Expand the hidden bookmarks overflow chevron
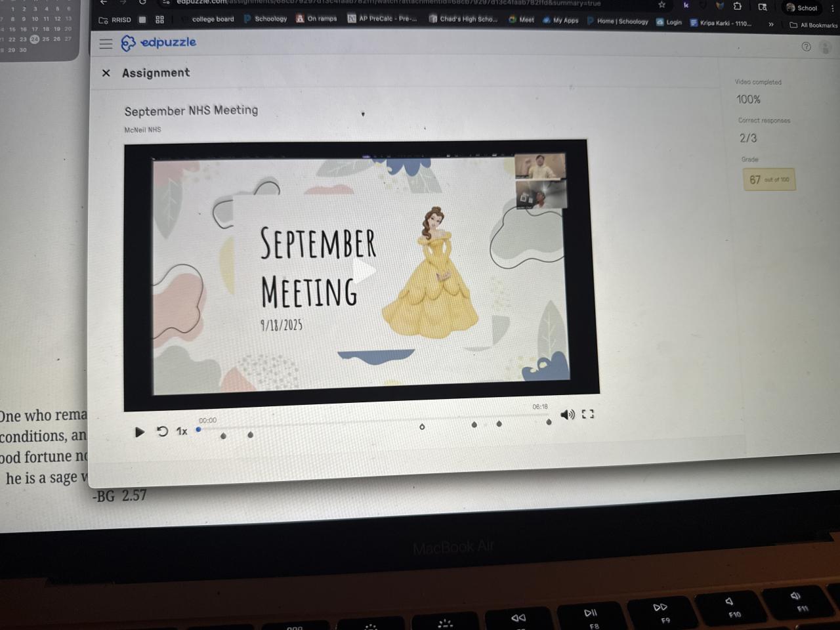Viewport: 840px width, 630px height. point(771,24)
